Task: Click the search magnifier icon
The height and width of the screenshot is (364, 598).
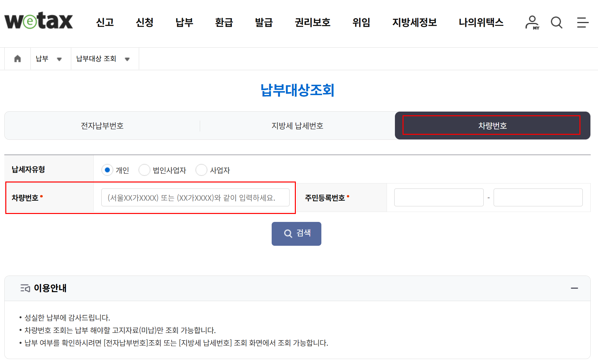Action: [x=557, y=22]
